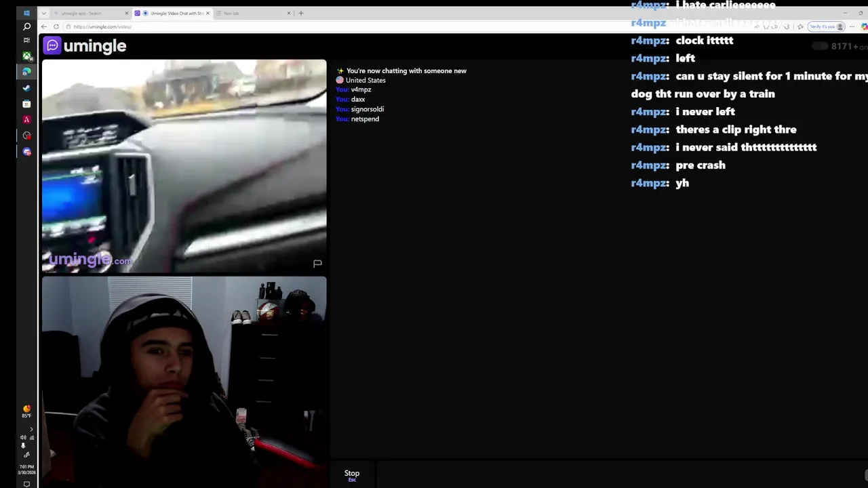Open the Discord taskbar icon
868x488 pixels.
(x=26, y=152)
